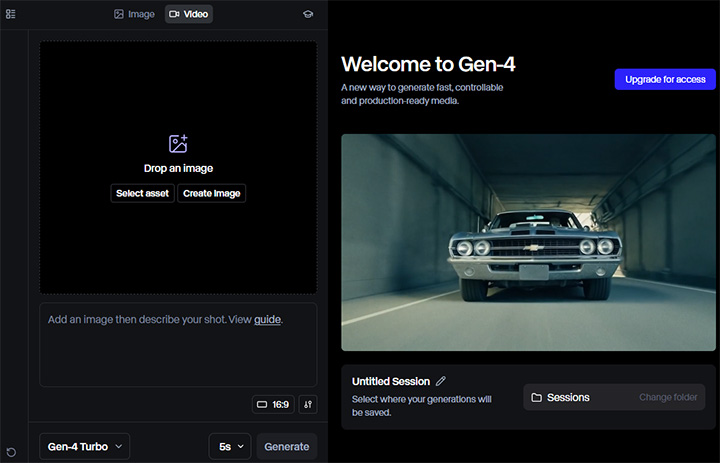Click the Welcome to Gen-4 heading
This screenshot has width=720, height=463.
click(428, 64)
